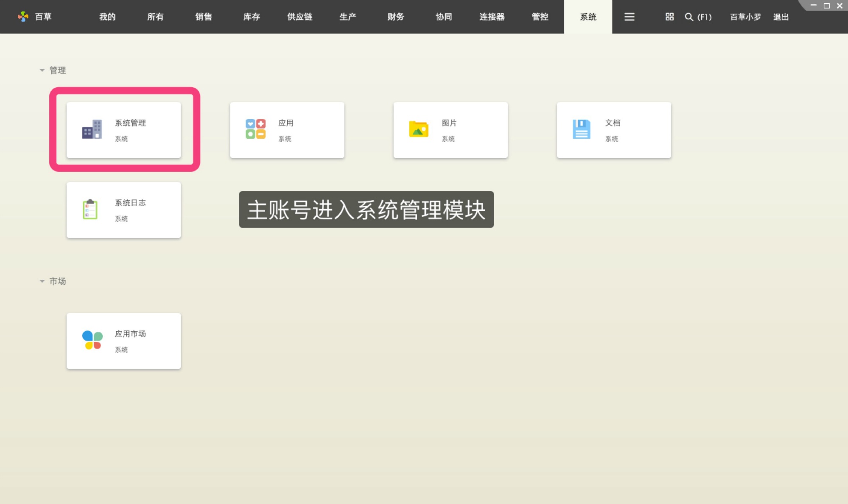Viewport: 848px width, 504px height.
Task: Open the hamburger menu icon
Action: pos(630,17)
